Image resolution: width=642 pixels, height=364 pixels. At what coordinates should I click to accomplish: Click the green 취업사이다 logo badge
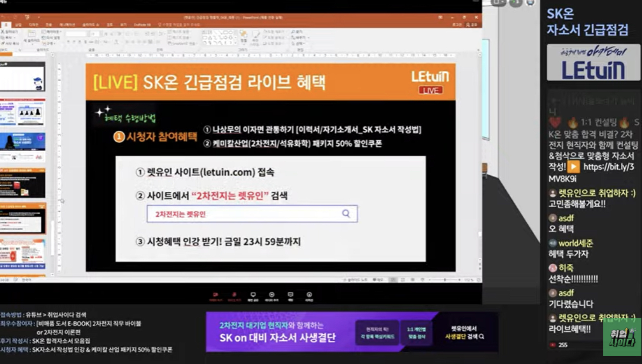click(622, 337)
